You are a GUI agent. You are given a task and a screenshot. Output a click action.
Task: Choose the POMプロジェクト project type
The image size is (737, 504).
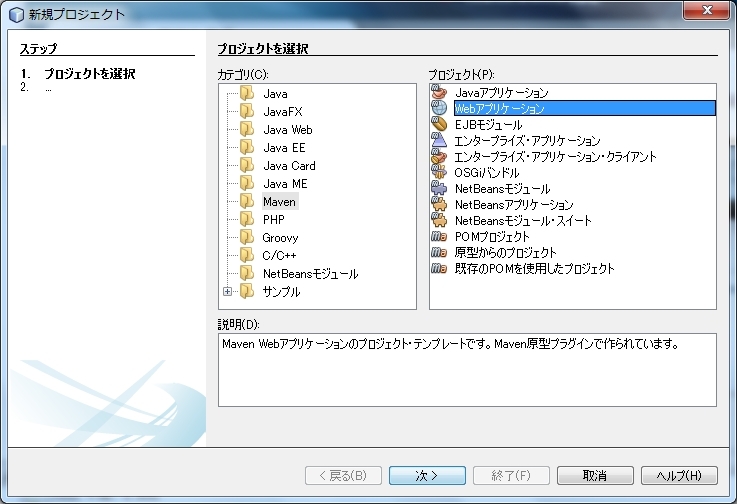pos(492,236)
